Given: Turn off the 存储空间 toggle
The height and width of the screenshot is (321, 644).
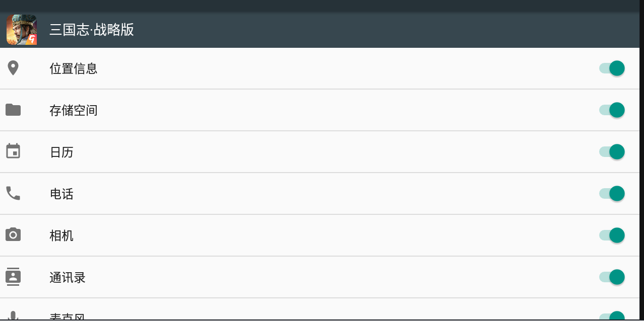Looking at the screenshot, I should pos(612,110).
